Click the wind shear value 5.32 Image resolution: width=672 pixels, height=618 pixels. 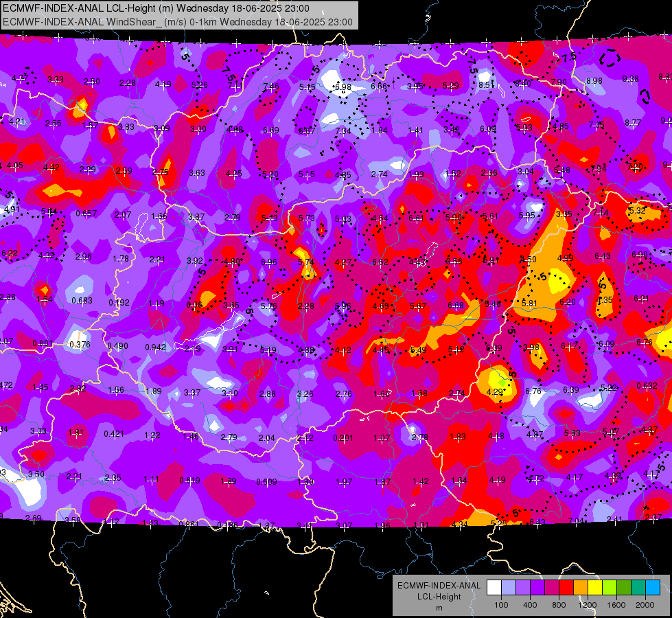(x=637, y=210)
